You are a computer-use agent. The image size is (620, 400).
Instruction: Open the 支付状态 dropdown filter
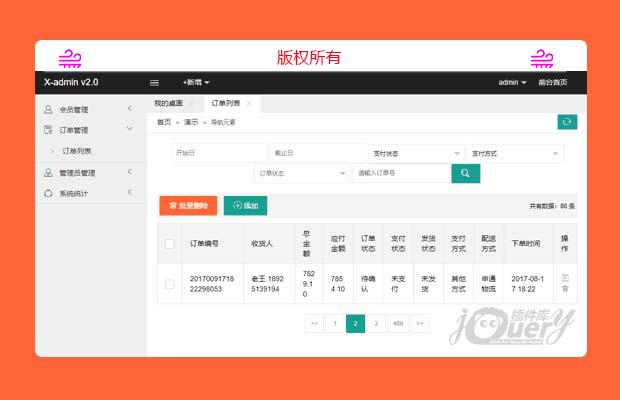pyautogui.click(x=416, y=153)
